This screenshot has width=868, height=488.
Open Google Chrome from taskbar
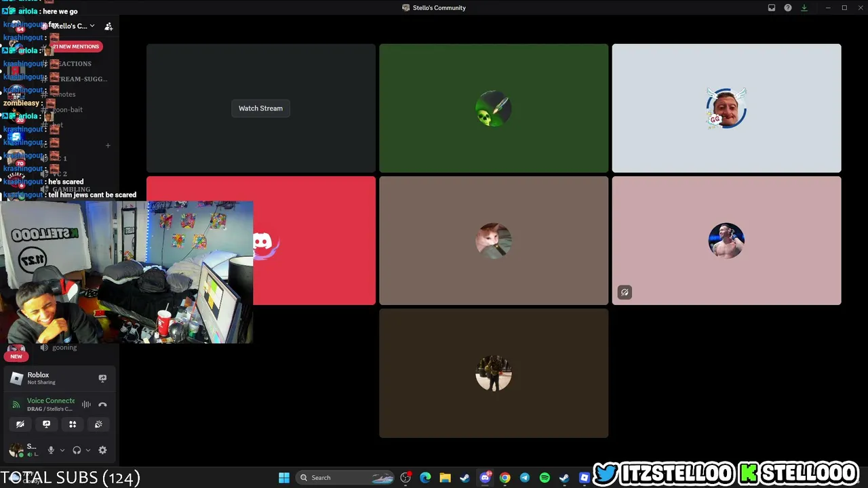(x=505, y=478)
